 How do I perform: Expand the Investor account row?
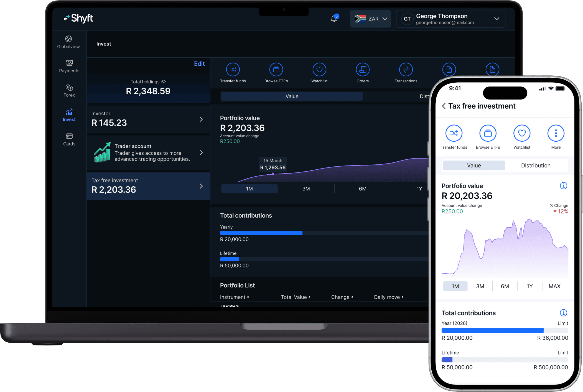pyautogui.click(x=148, y=119)
